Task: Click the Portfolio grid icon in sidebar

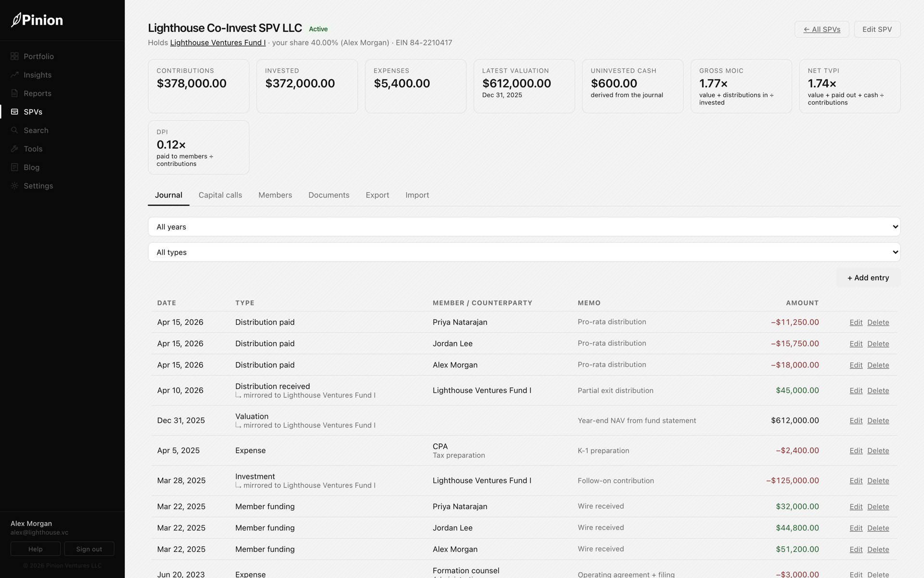Action: point(14,56)
